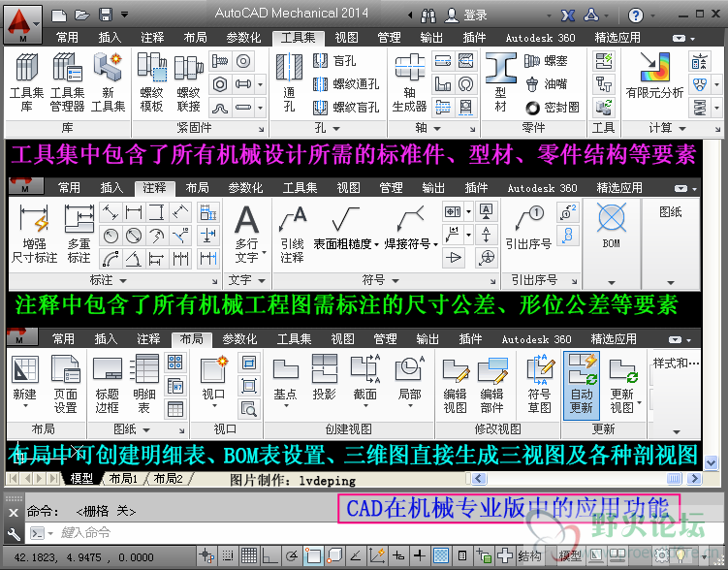The height and width of the screenshot is (570, 728).
Task: Close the command line with X
Action: (14, 513)
